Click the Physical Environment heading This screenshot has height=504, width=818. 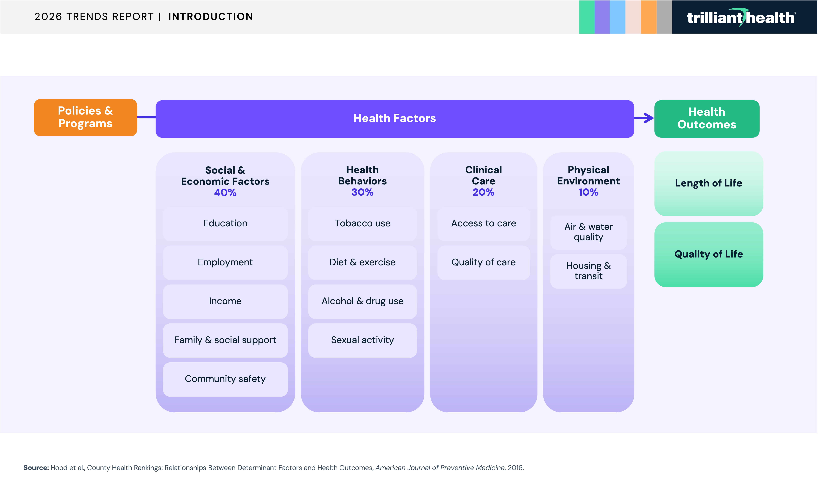(x=588, y=175)
